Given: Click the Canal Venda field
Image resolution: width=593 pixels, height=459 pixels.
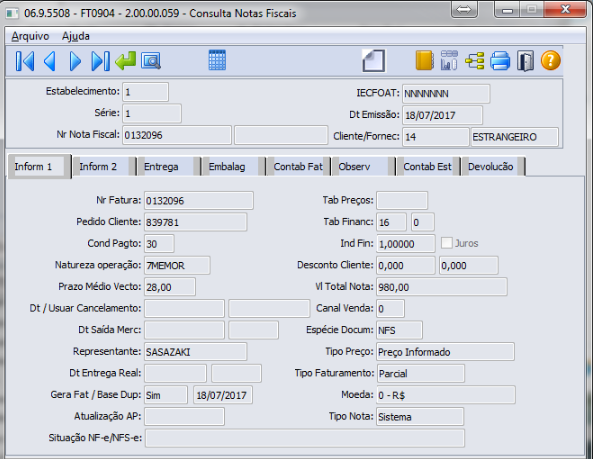Looking at the screenshot, I should (390, 309).
